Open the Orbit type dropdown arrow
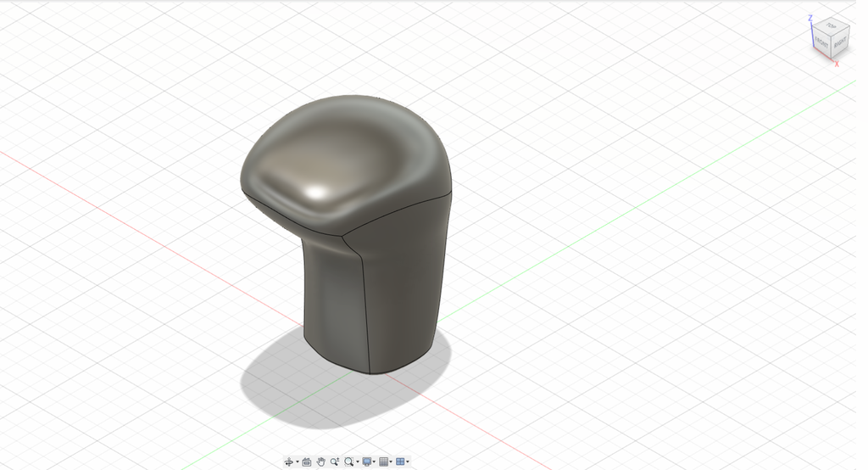 [x=298, y=462]
